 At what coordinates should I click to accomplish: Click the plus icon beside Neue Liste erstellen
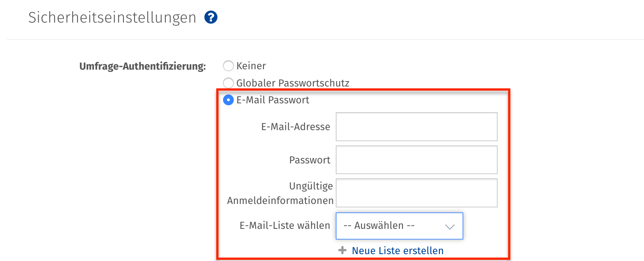point(343,250)
